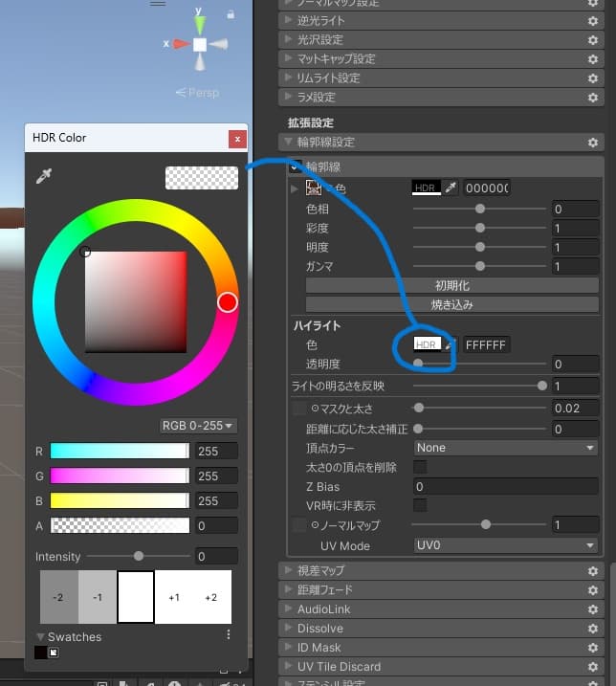Open the gear menu for 輪郭線設定

pyautogui.click(x=593, y=143)
